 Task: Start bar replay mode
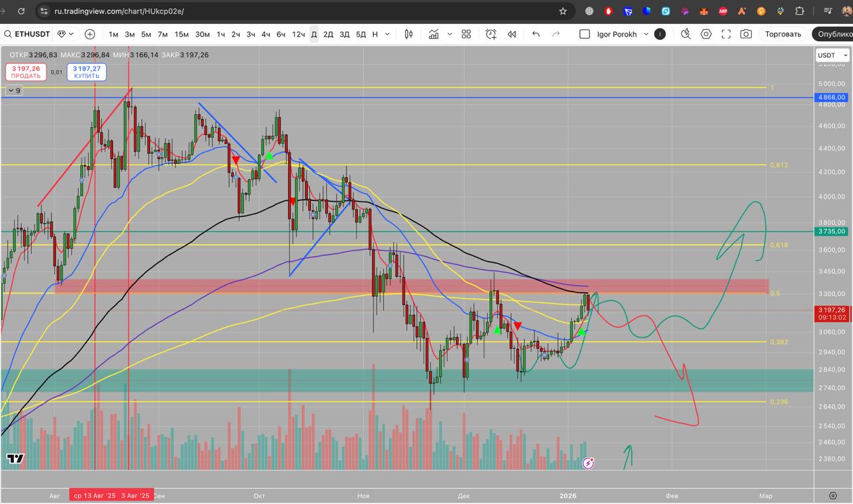pos(512,34)
